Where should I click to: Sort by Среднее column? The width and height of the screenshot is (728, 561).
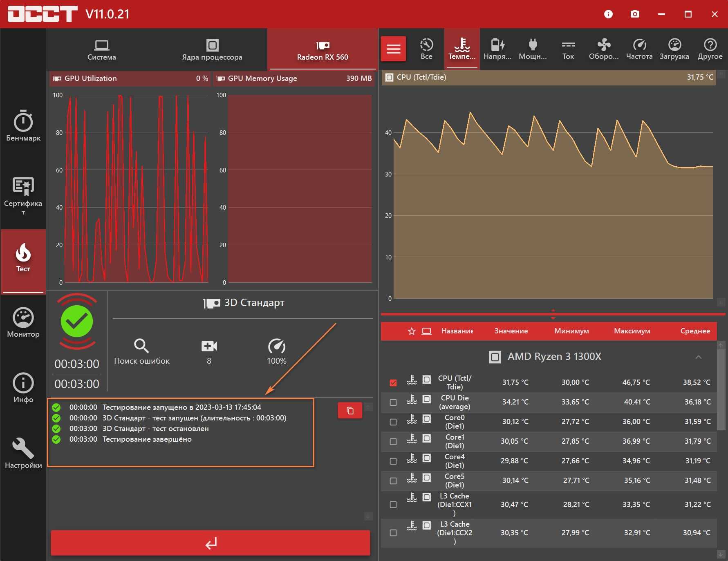click(x=695, y=331)
